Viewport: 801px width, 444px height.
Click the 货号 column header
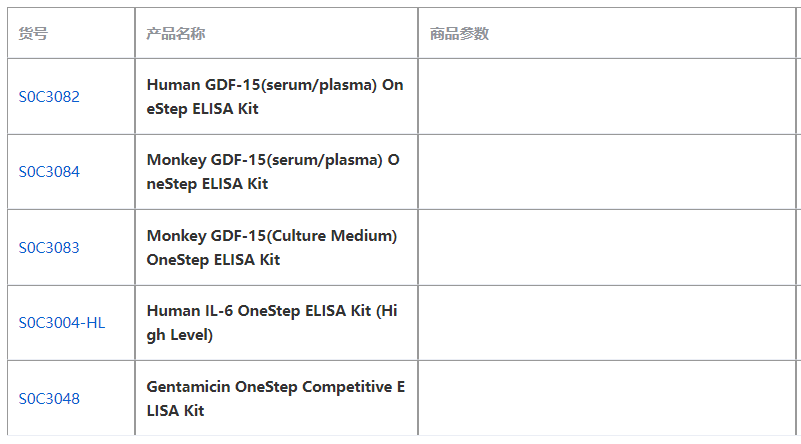point(33,34)
